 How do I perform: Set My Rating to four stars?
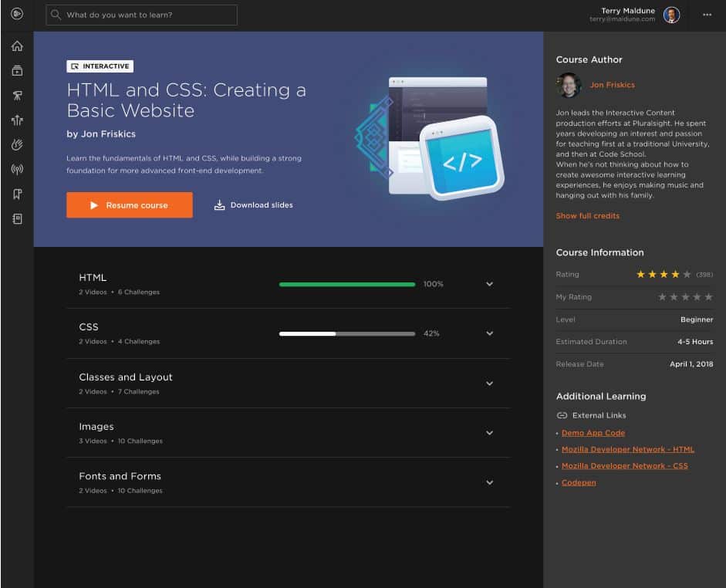tap(697, 297)
